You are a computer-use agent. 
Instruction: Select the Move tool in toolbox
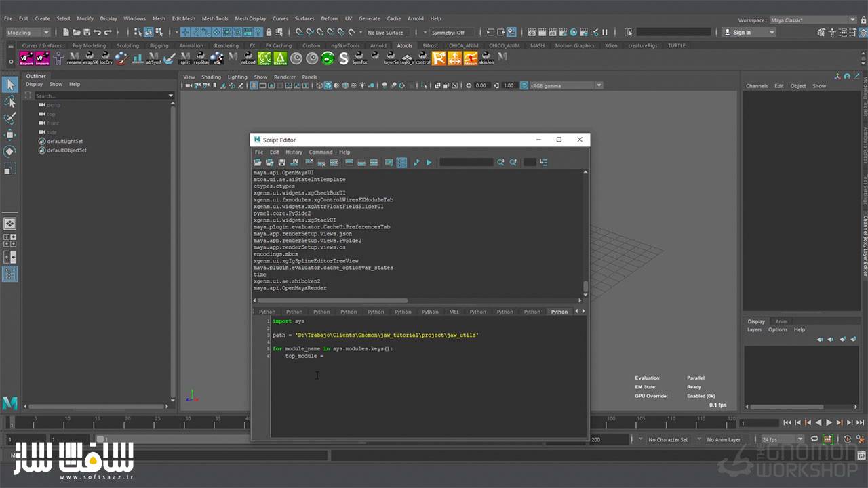point(9,135)
